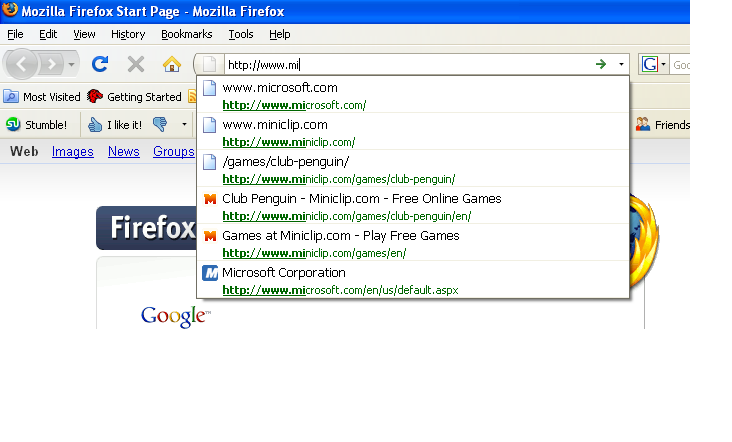
Task: Click Miniclip icon beside Games at Miniclip.com
Action: pyautogui.click(x=210, y=236)
